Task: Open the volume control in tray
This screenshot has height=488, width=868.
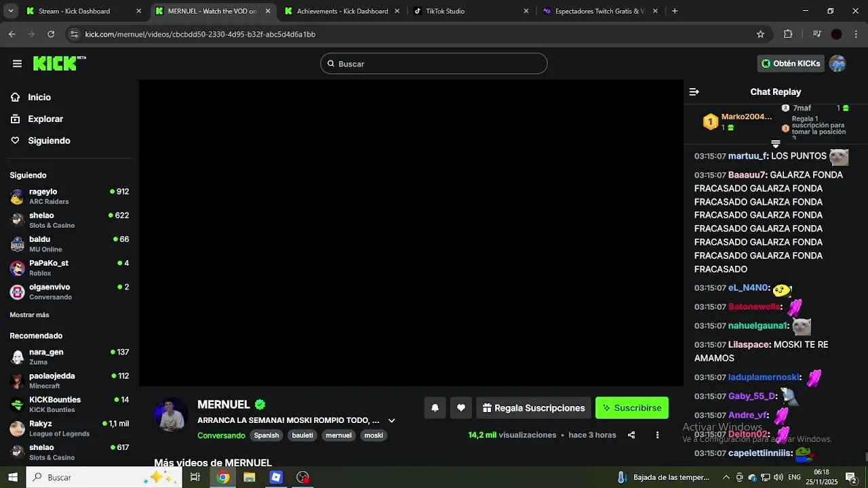Action: click(778, 477)
